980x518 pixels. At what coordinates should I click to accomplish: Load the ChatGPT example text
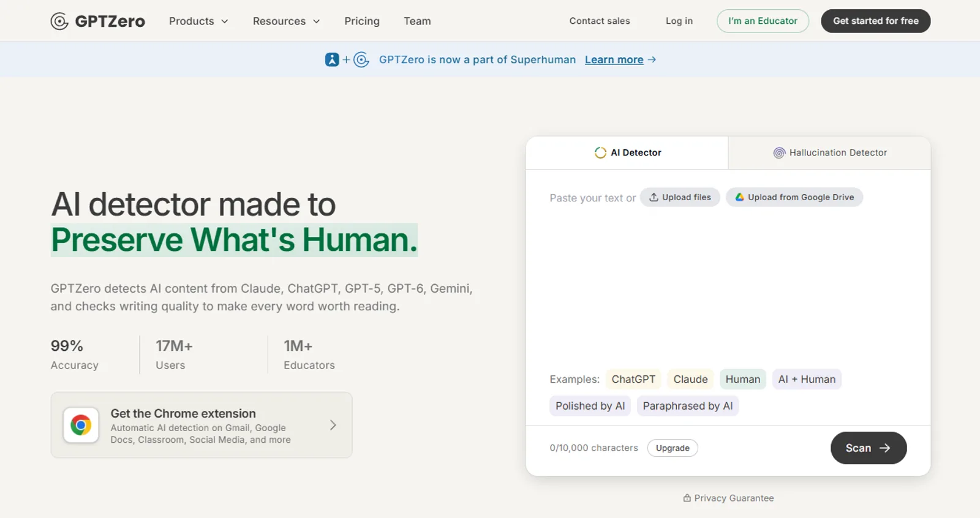click(x=633, y=379)
